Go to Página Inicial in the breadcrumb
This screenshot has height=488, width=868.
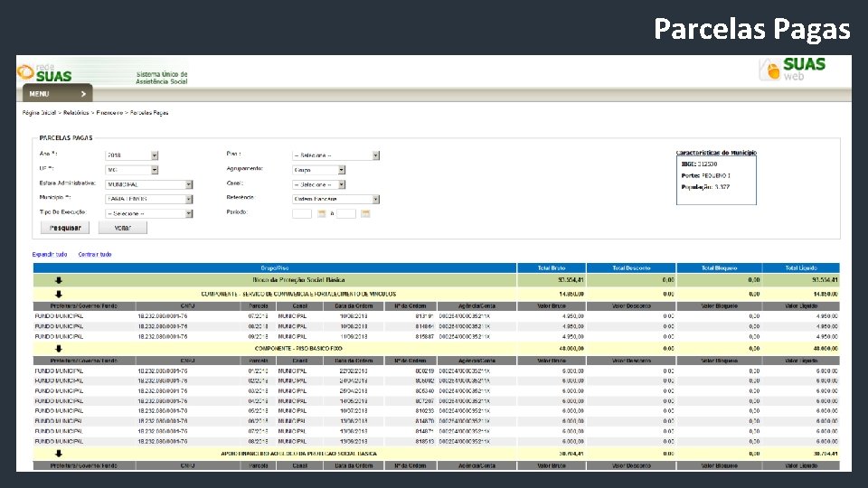[x=39, y=113]
